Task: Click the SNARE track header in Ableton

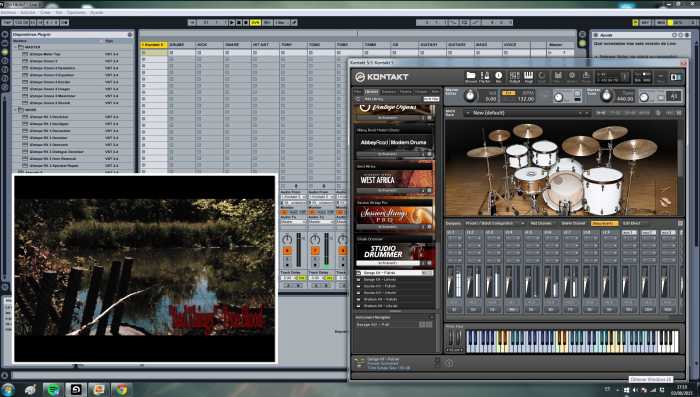Action: 237,45
